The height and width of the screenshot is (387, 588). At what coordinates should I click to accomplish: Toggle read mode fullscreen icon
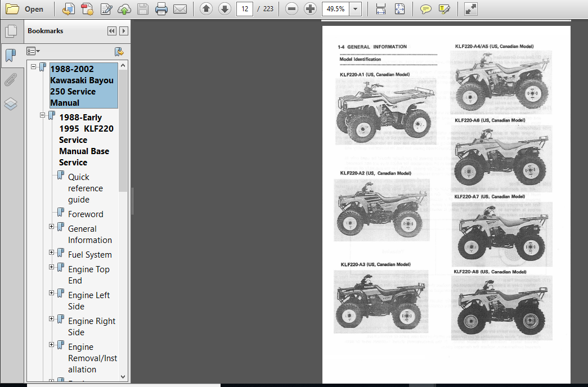[x=470, y=8]
